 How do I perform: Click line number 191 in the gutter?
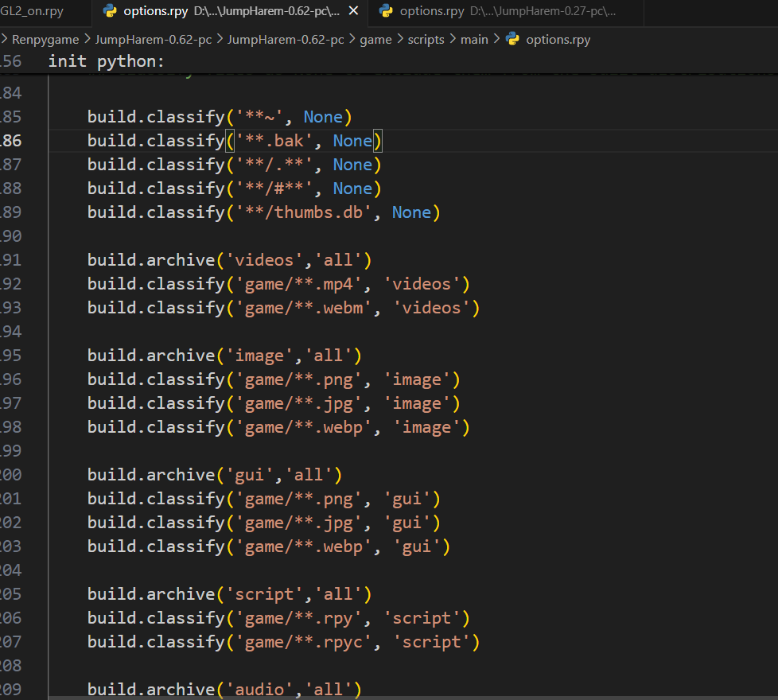(x=10, y=260)
